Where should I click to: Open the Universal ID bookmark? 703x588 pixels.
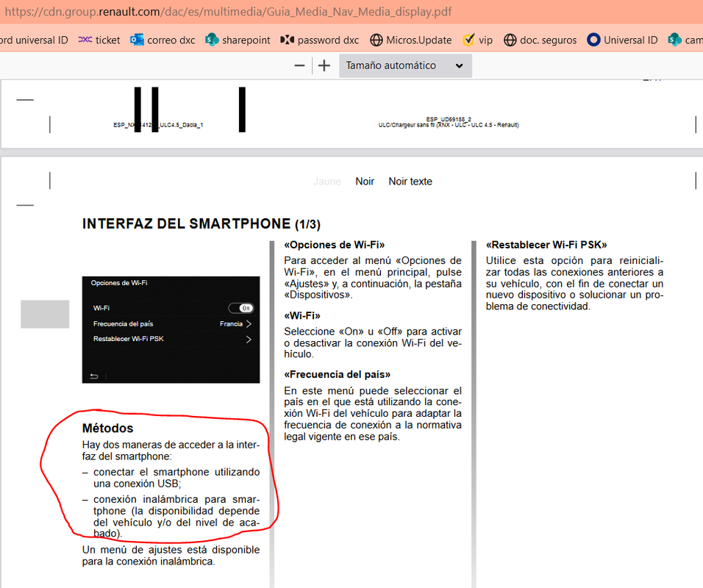(622, 40)
